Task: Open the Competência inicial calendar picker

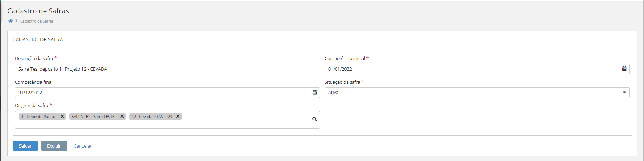Action: point(624,69)
